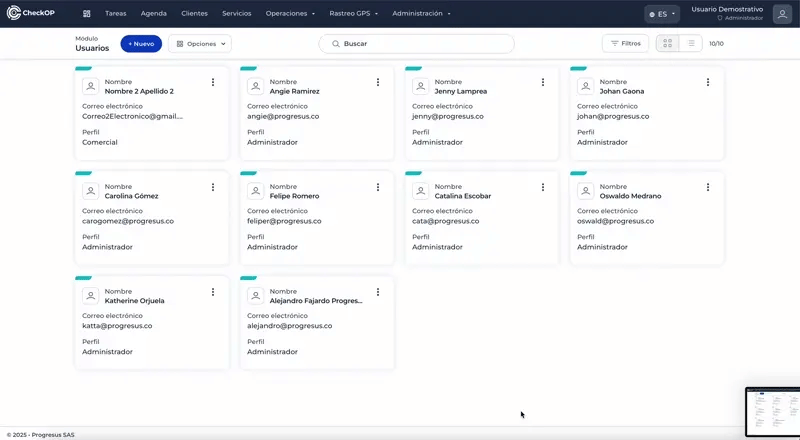Open kebab menu for Jenny Lamprea
This screenshot has width=800, height=440.
coord(543,82)
